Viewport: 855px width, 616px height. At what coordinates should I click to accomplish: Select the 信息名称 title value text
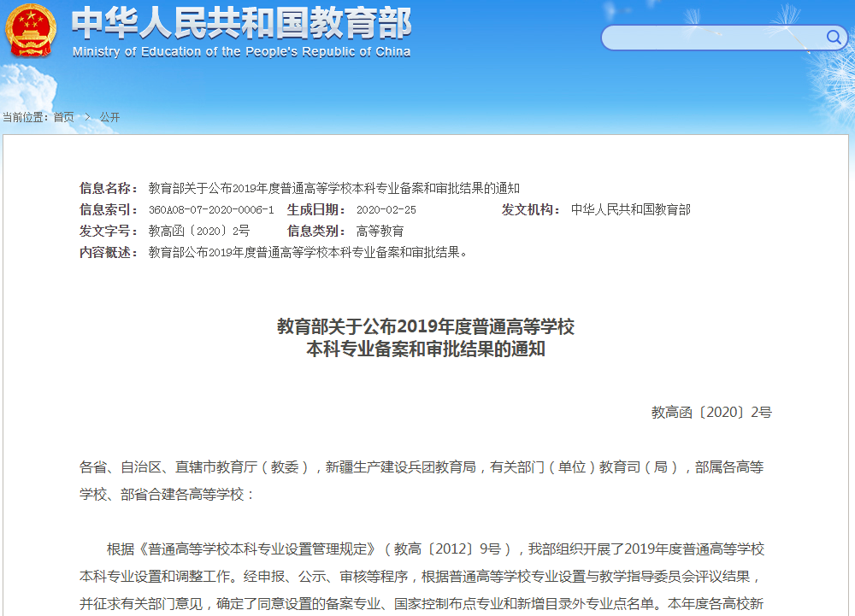point(333,189)
